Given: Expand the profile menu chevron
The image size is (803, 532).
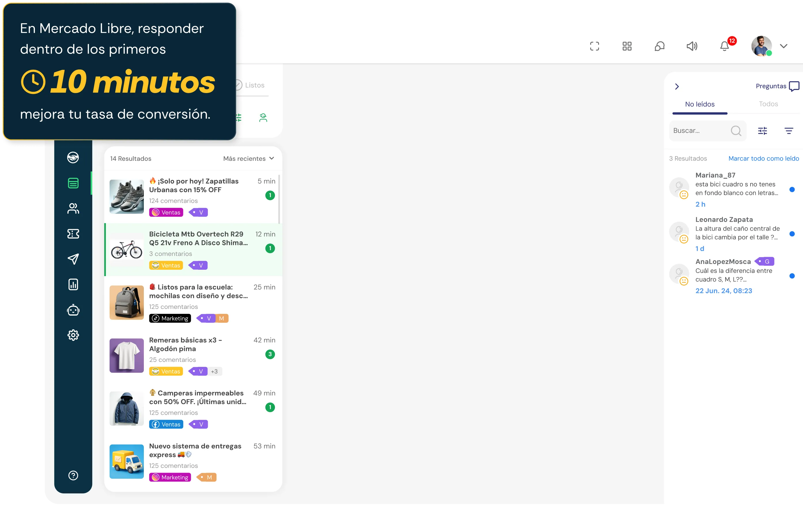Looking at the screenshot, I should tap(784, 46).
